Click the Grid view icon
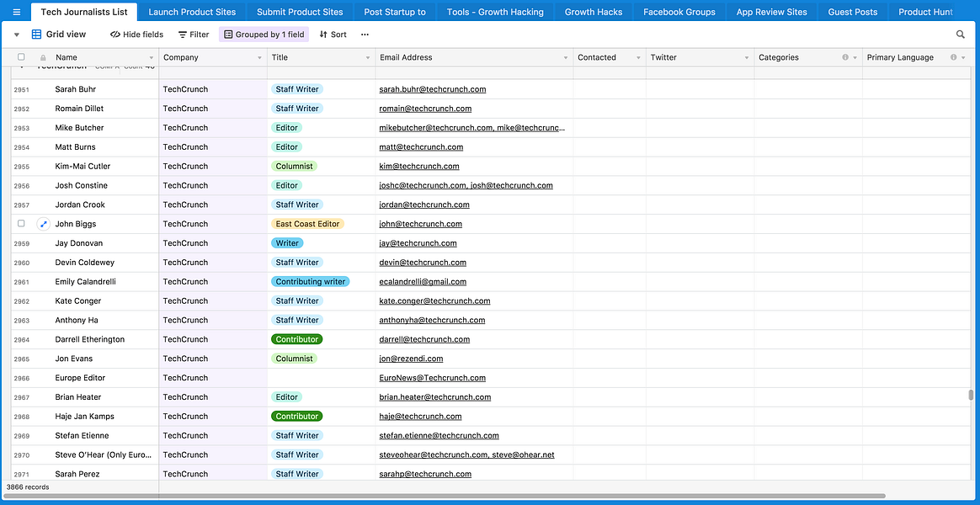The image size is (980, 505). [37, 35]
